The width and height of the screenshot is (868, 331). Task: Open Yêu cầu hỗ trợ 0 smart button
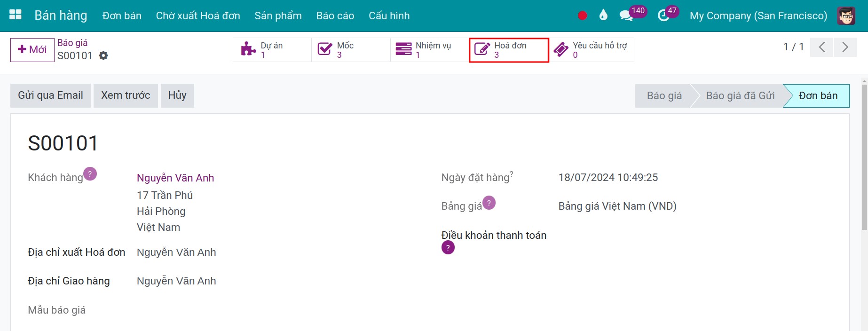point(592,50)
